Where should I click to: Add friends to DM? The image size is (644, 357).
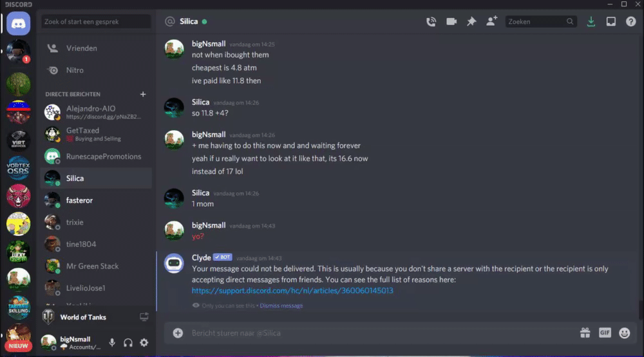point(491,21)
